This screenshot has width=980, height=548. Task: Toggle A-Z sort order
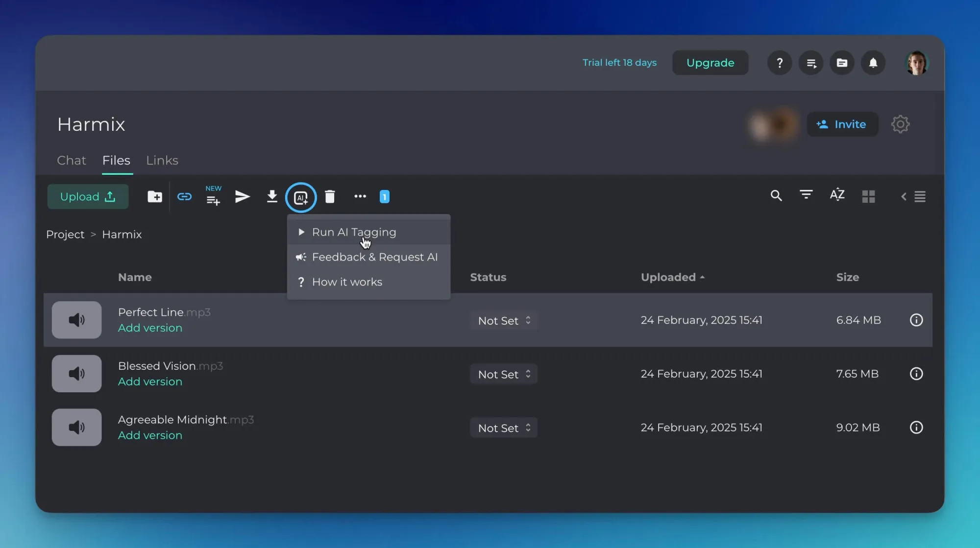point(837,195)
